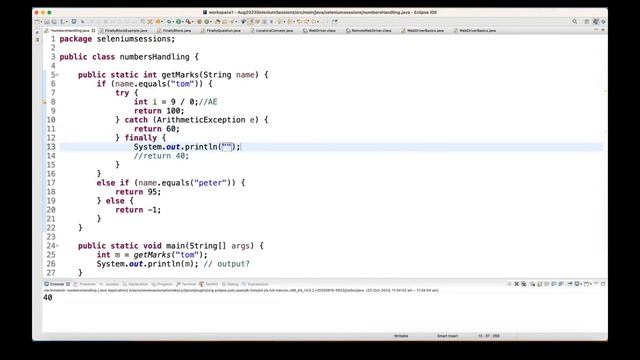Open the Java perspective icon at top right
Viewport: 640px width, 360px height.
(596, 22)
